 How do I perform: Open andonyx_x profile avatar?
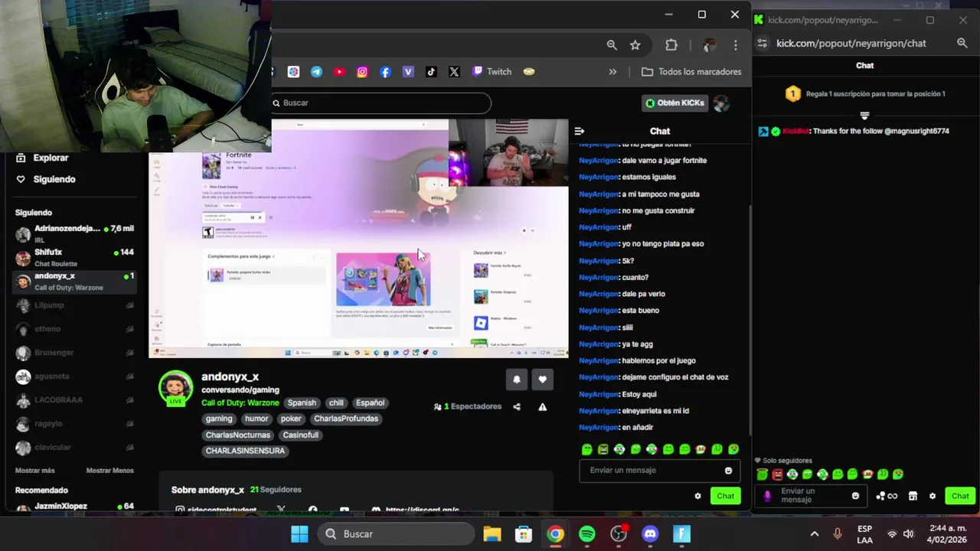pos(175,387)
